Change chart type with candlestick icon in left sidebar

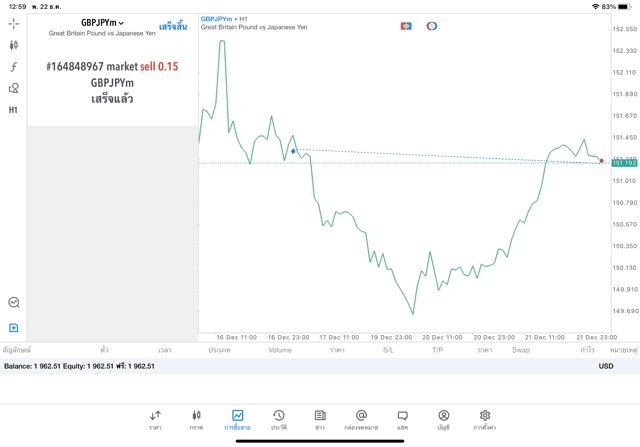pos(13,45)
